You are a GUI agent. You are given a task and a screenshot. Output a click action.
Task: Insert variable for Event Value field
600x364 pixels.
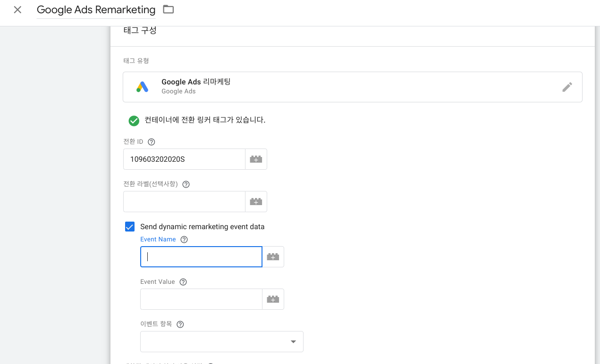pos(273,299)
